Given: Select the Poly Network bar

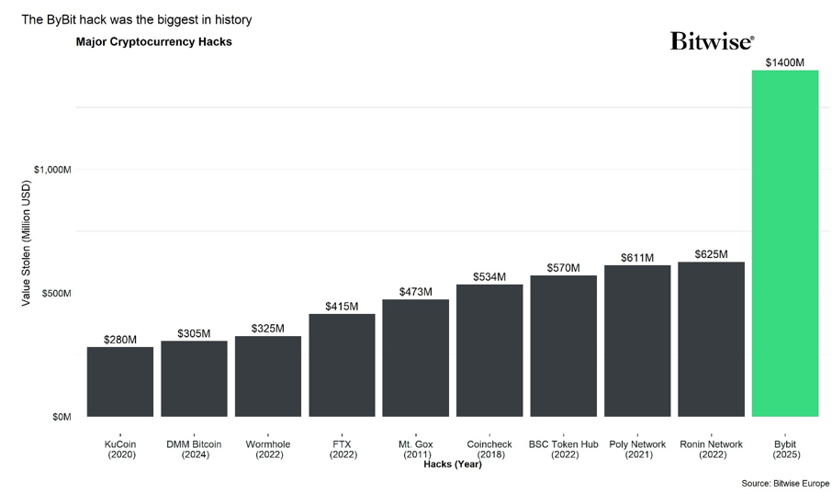Looking at the screenshot, I should pos(637,341).
